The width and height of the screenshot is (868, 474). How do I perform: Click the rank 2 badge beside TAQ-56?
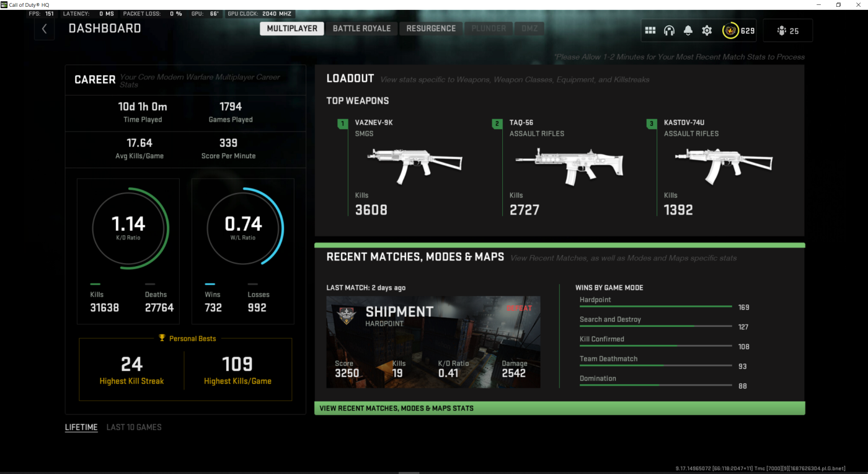click(497, 124)
